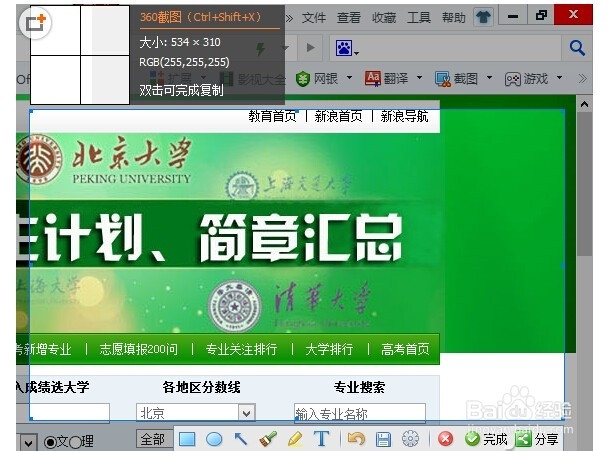Click the 各地区分数线 heading
Screen dimensions: 608x451
[202, 387]
